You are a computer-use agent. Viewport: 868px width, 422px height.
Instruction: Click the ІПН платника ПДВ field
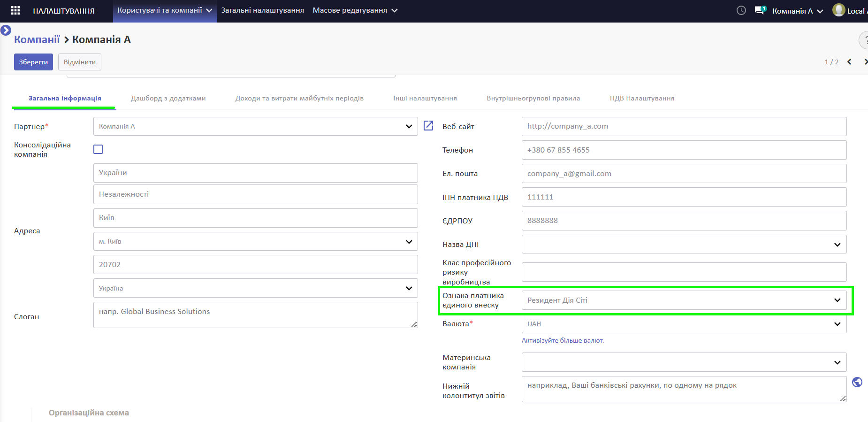[x=684, y=197]
